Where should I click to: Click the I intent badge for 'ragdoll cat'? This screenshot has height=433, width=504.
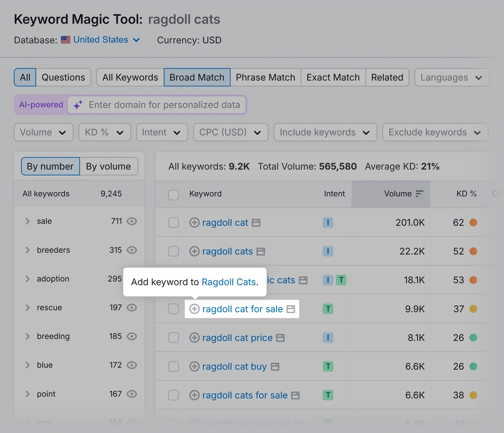tap(328, 223)
